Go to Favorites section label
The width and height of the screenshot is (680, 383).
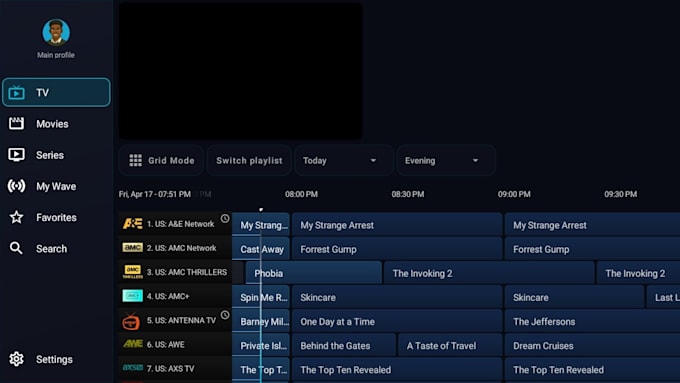[x=56, y=218]
